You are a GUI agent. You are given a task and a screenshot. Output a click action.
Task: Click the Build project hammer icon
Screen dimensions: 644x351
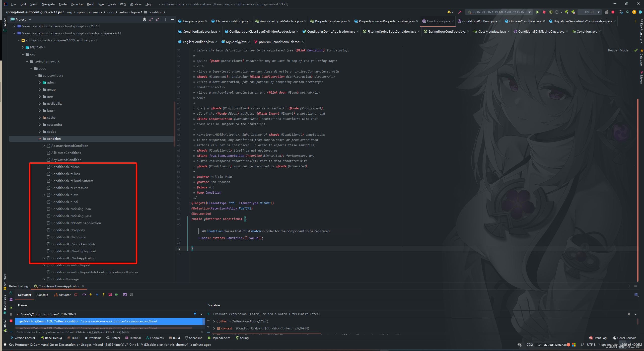(460, 12)
